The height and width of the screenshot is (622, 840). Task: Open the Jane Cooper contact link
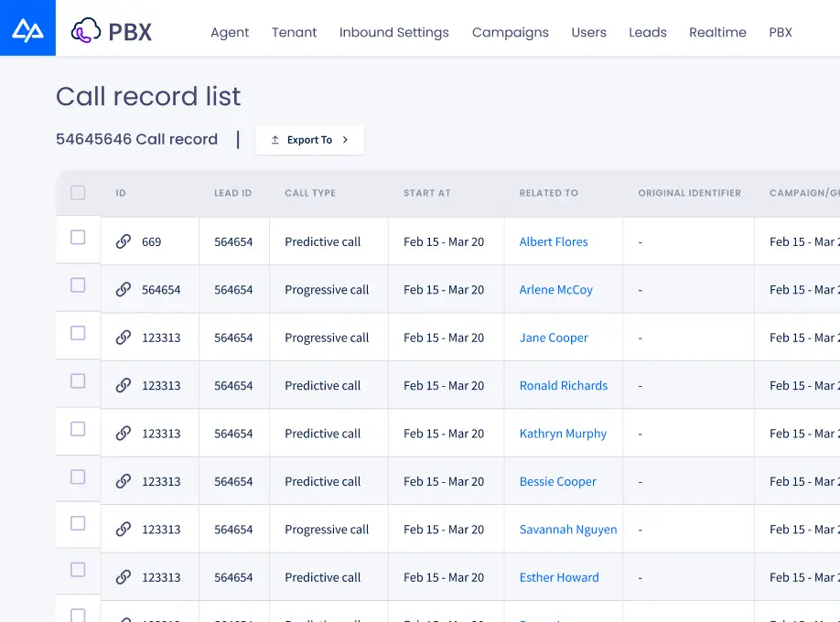tap(554, 338)
